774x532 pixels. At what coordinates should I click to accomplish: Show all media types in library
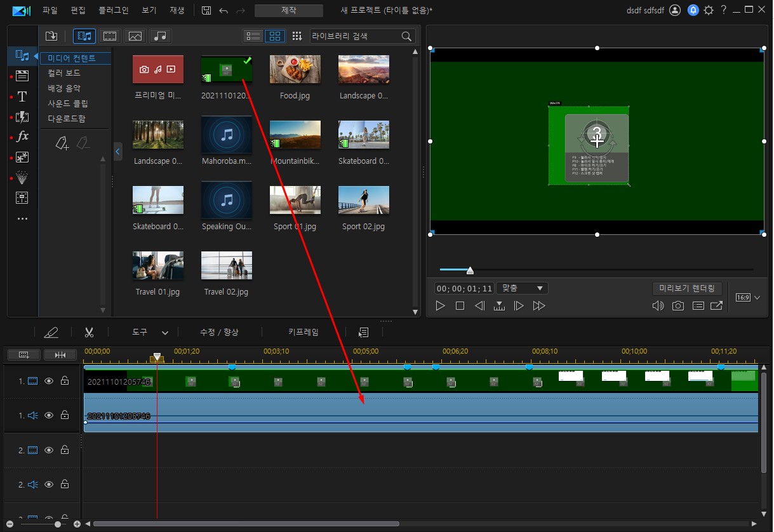(x=84, y=36)
